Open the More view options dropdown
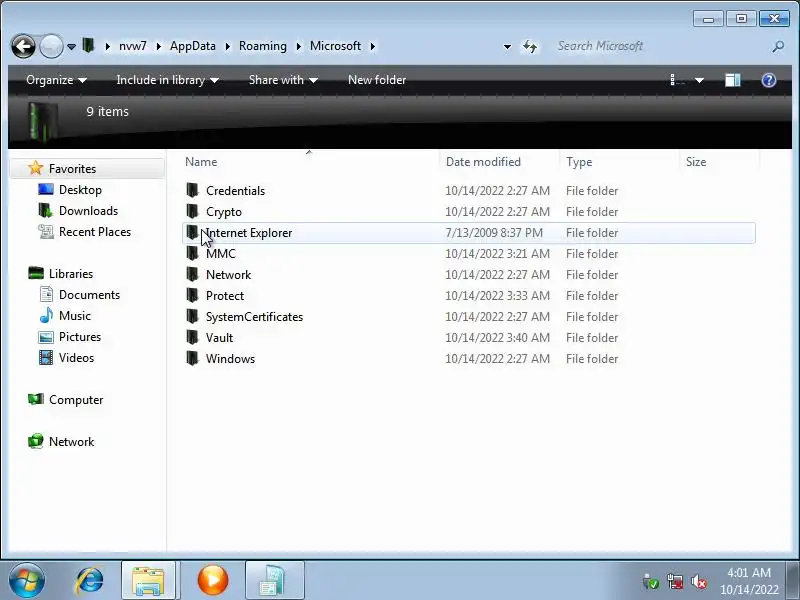Screen dimensions: 800x600 point(699,81)
